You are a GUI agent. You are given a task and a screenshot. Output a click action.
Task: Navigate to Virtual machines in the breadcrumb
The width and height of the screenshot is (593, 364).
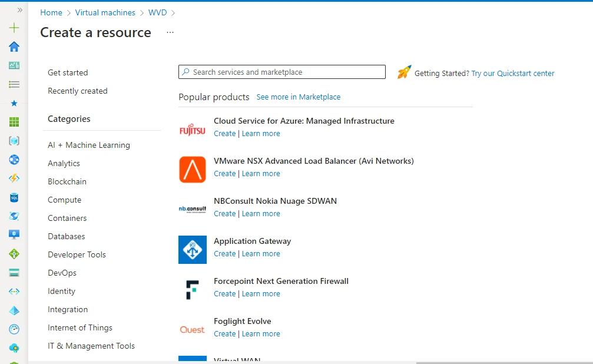click(105, 12)
